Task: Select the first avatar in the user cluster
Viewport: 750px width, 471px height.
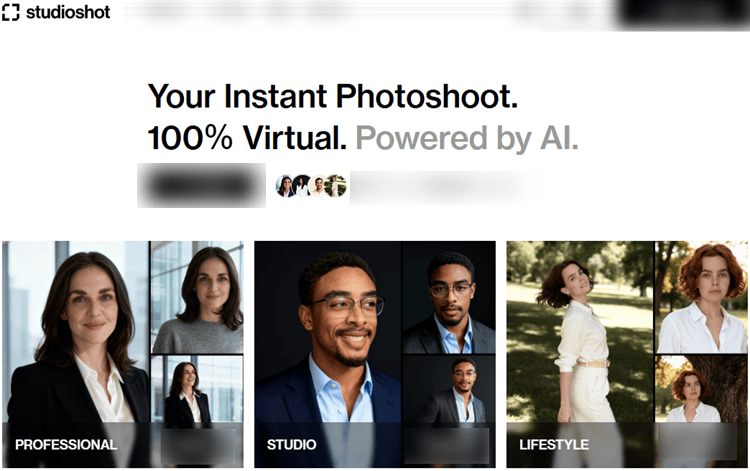Action: (285, 185)
